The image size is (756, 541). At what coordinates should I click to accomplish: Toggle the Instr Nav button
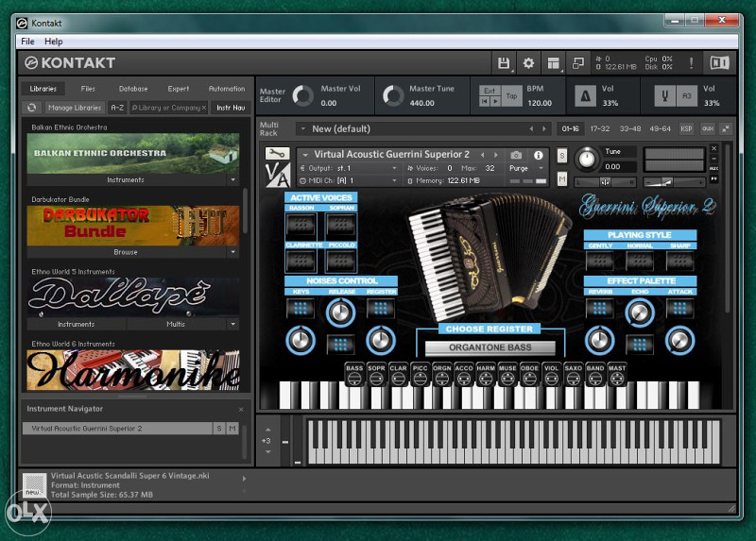[x=231, y=108]
